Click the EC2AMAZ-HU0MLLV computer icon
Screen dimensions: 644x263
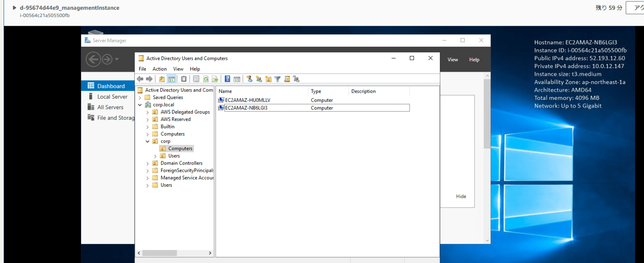point(221,100)
